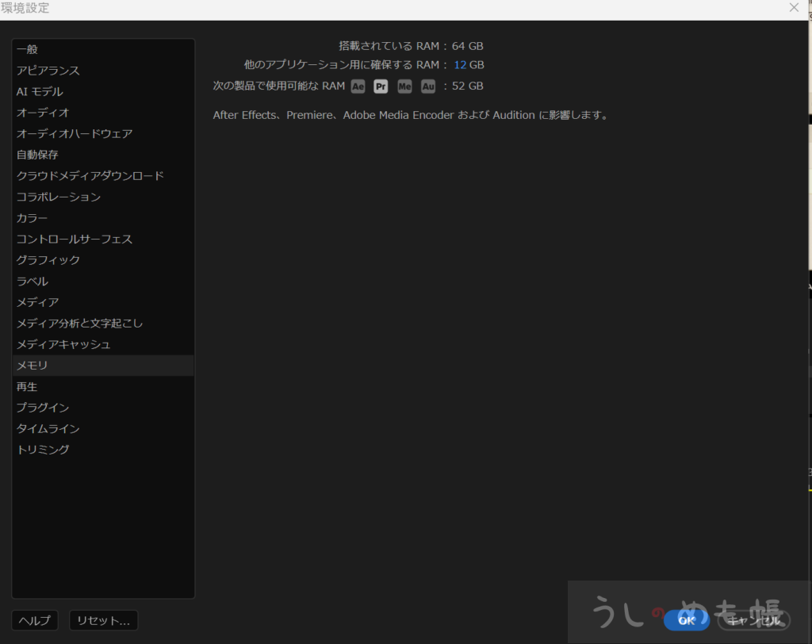812x644 pixels.
Task: Edit the RAM reserved value 12
Action: click(x=460, y=65)
